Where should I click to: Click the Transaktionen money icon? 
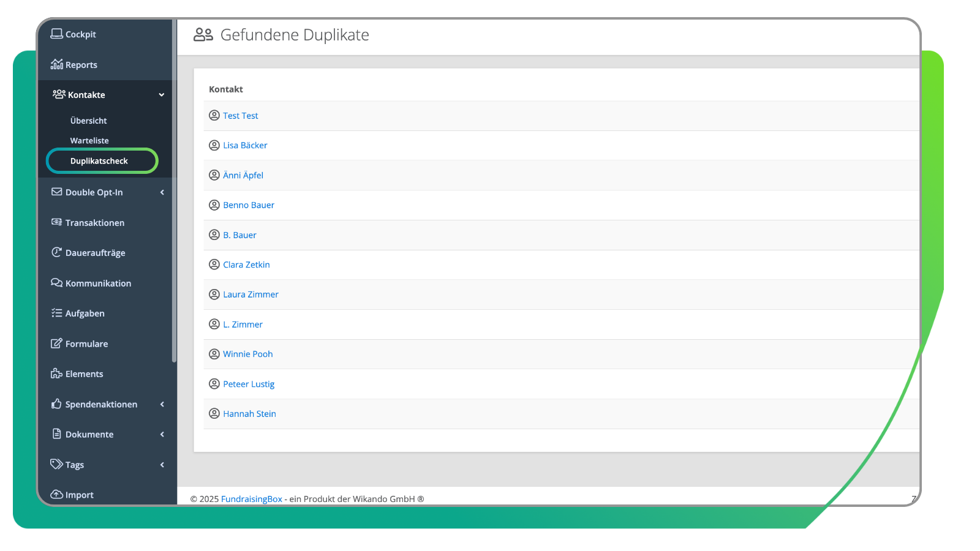56,222
